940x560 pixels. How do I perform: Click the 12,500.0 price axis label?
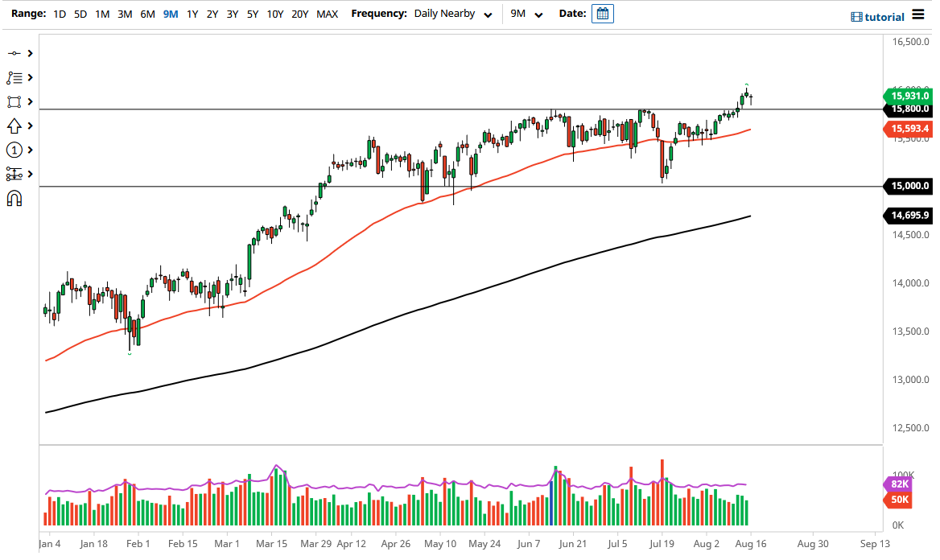911,428
